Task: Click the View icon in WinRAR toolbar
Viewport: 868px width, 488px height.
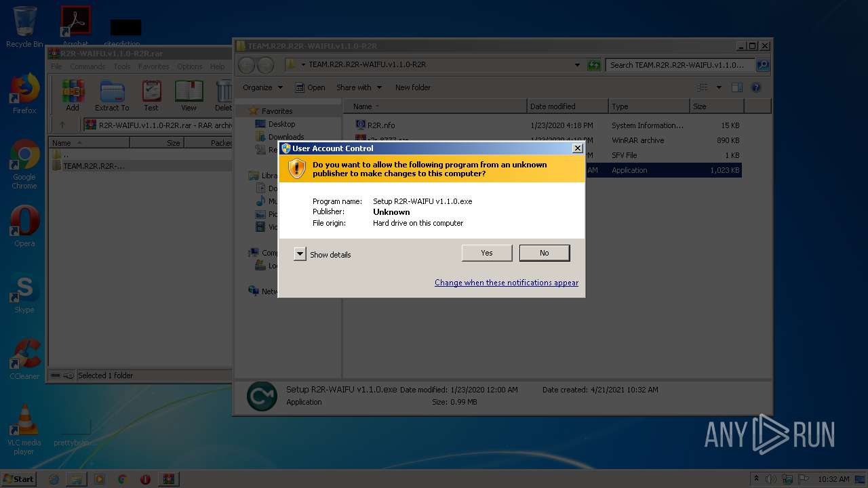Action: point(189,96)
